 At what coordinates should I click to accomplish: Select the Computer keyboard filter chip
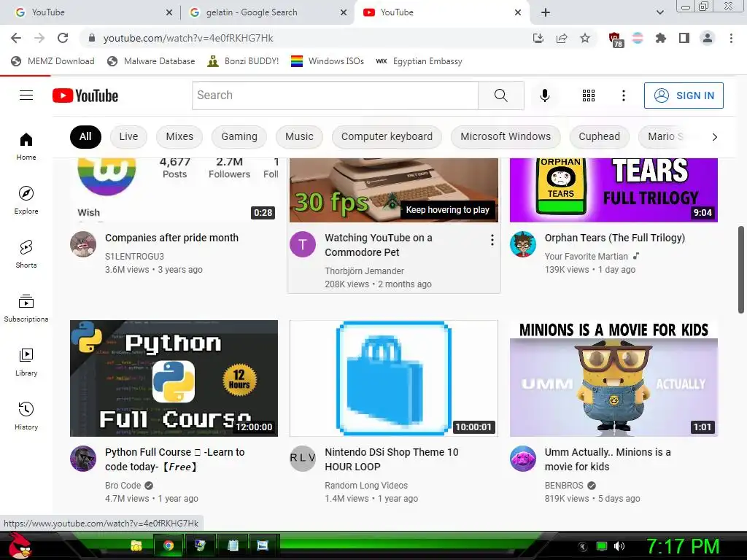click(387, 136)
